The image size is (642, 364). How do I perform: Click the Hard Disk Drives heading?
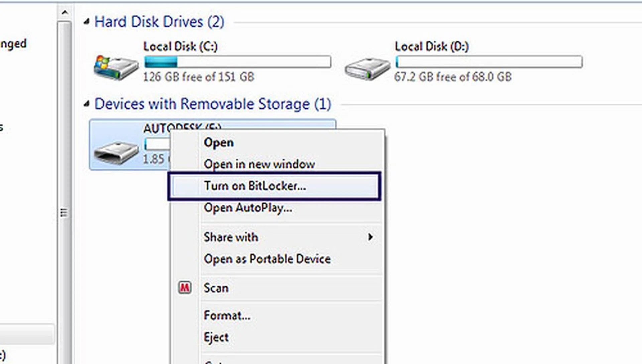pos(159,22)
